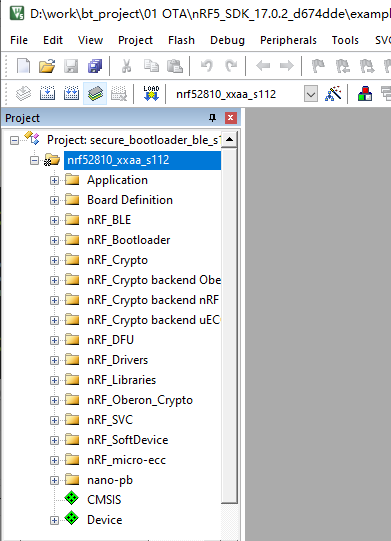391x541 pixels.
Task: Click the project tree scroll-up arrow
Action: tap(229, 139)
